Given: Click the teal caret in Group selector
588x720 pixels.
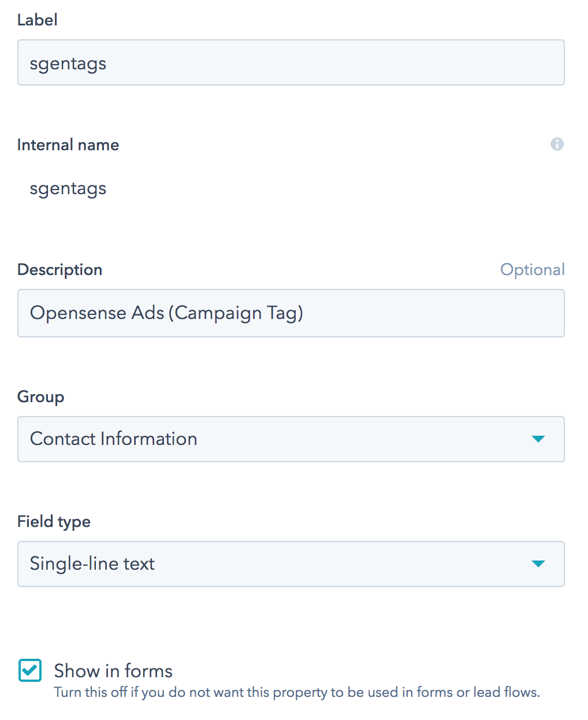Looking at the screenshot, I should pos(538,439).
